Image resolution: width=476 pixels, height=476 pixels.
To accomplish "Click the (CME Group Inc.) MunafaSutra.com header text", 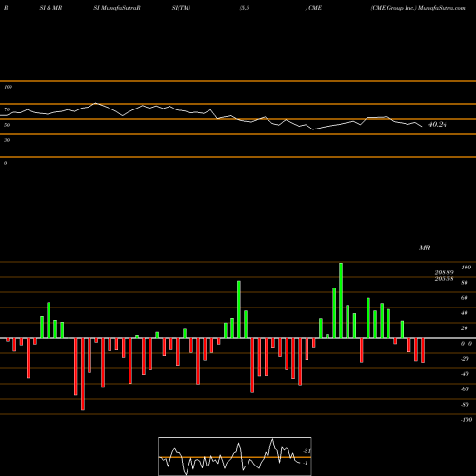I will point(418,8).
